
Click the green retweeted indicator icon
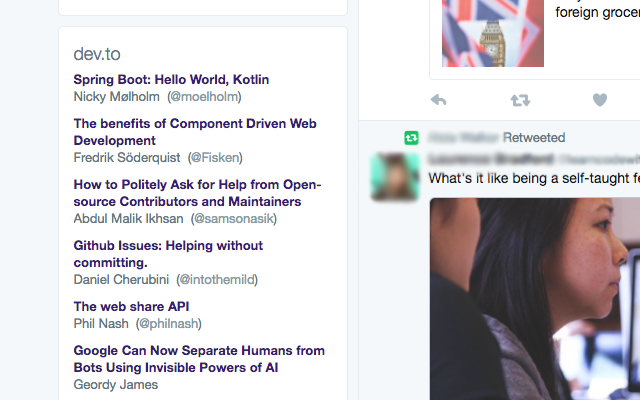(x=411, y=138)
